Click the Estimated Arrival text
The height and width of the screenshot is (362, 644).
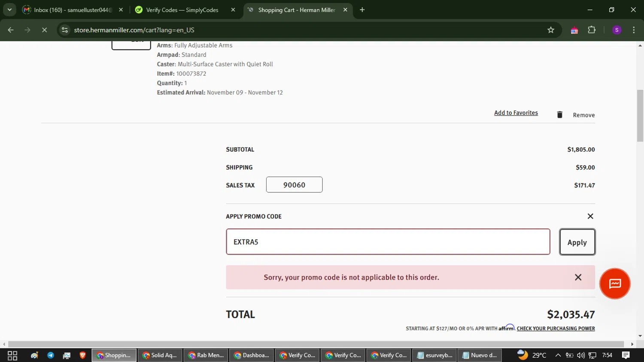220,92
